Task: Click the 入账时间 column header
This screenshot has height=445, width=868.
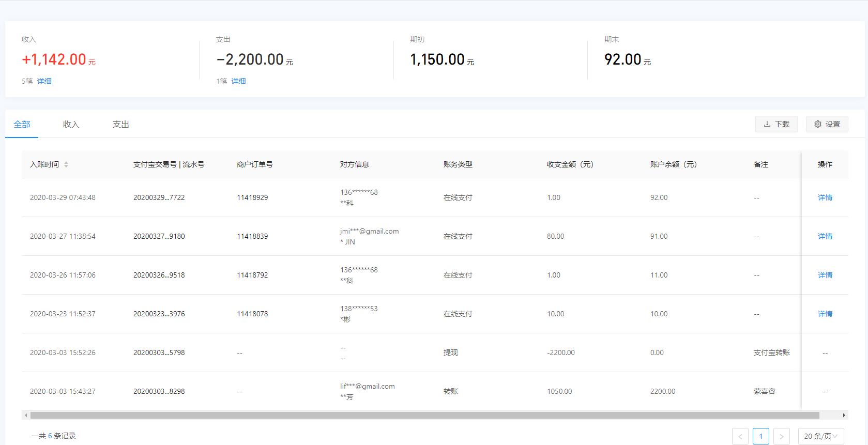Action: [x=44, y=164]
